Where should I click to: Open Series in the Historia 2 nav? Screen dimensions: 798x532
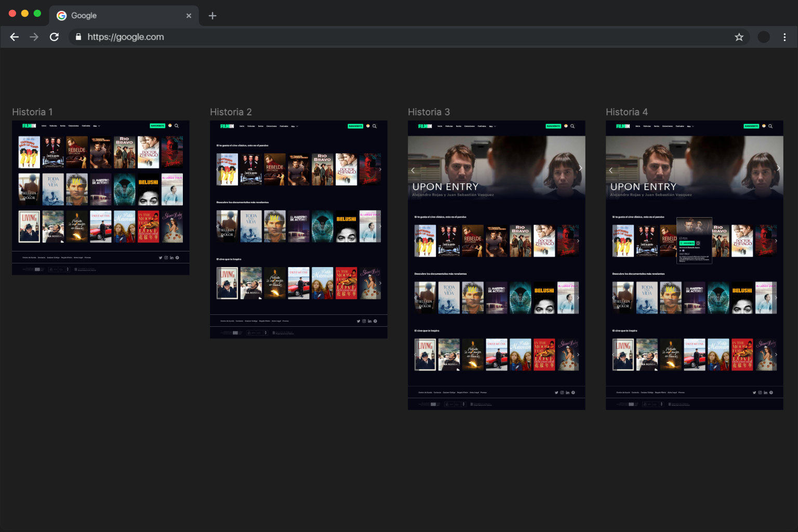click(261, 126)
